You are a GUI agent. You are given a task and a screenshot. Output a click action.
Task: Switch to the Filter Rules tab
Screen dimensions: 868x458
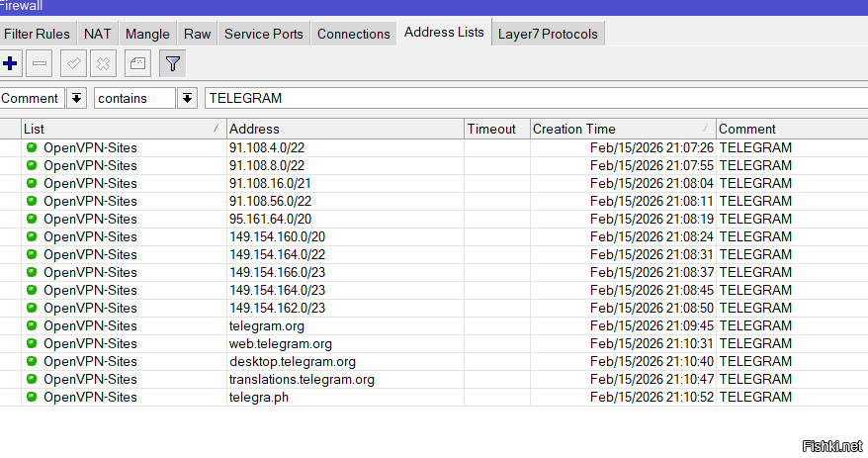point(38,34)
